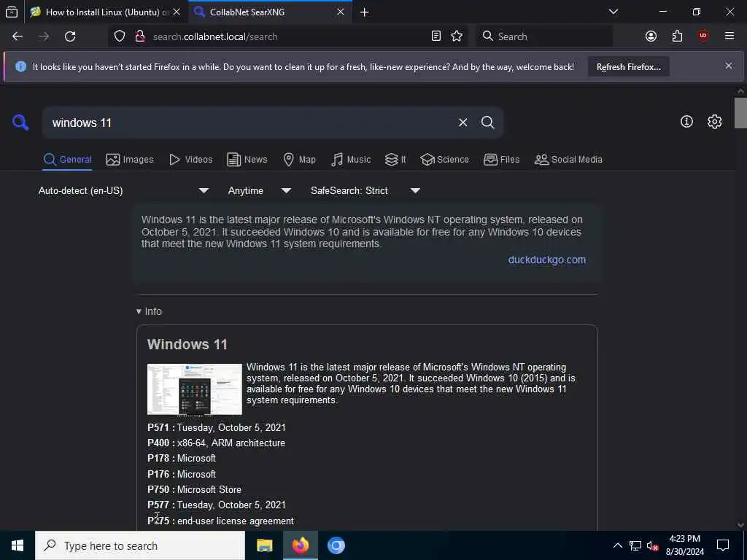The height and width of the screenshot is (560, 747).
Task: Dismiss the Firefox refresh notification bar
Action: [x=729, y=66]
